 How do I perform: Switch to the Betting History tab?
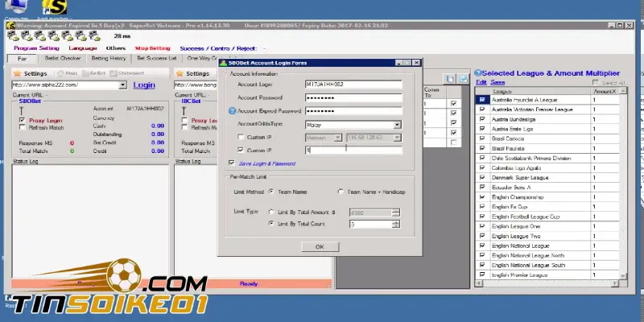(108, 59)
